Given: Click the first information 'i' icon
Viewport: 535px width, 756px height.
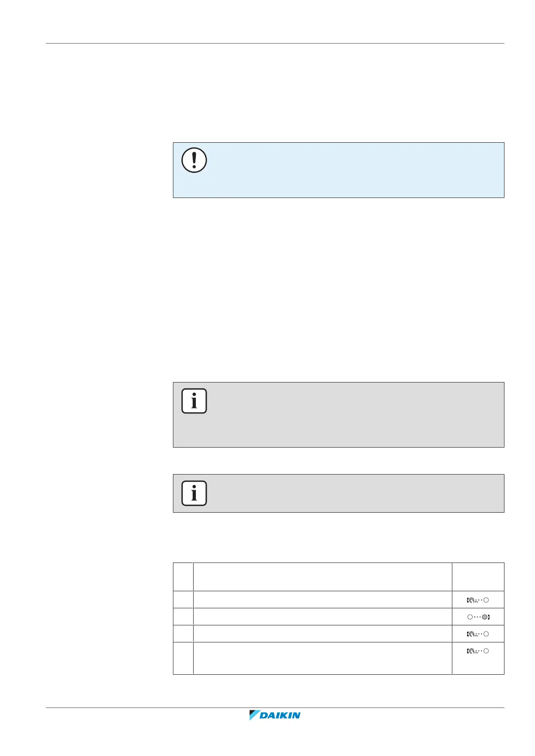Looking at the screenshot, I should pos(194,401).
